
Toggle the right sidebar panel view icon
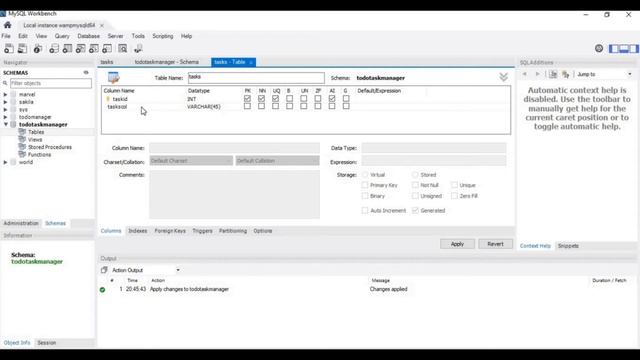[633, 49]
